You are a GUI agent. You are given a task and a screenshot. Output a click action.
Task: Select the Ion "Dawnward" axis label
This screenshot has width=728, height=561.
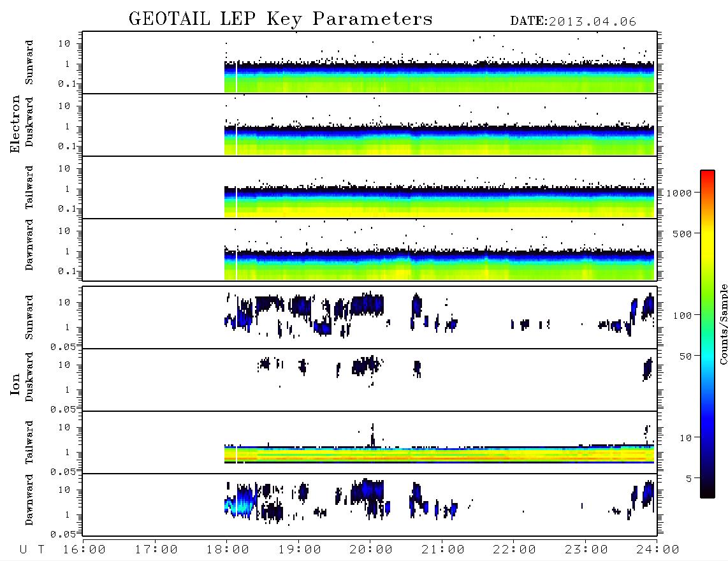[x=29, y=500]
